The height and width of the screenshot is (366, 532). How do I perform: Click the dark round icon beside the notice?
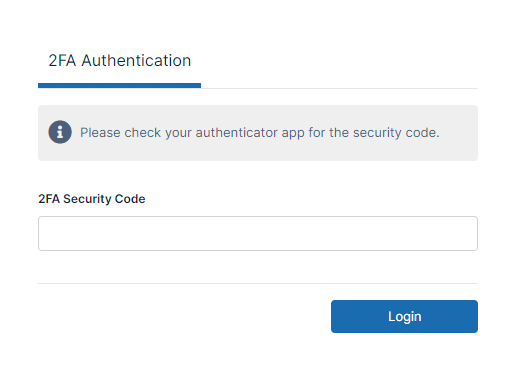point(60,132)
